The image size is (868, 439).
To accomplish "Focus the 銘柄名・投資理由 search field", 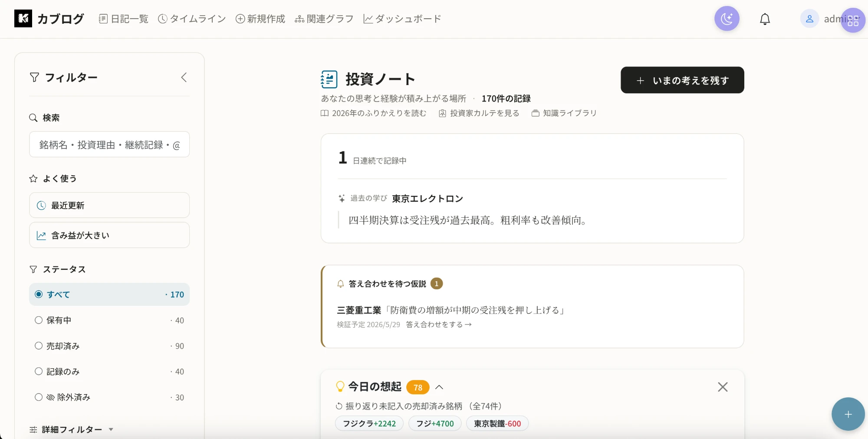I will 109,144.
